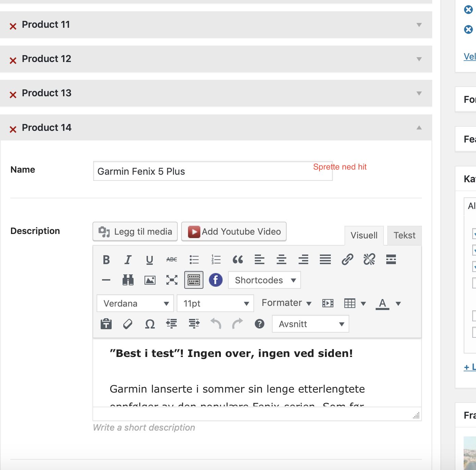Paste as text clipboard icon
Screen dimensions: 476x470
(106, 324)
